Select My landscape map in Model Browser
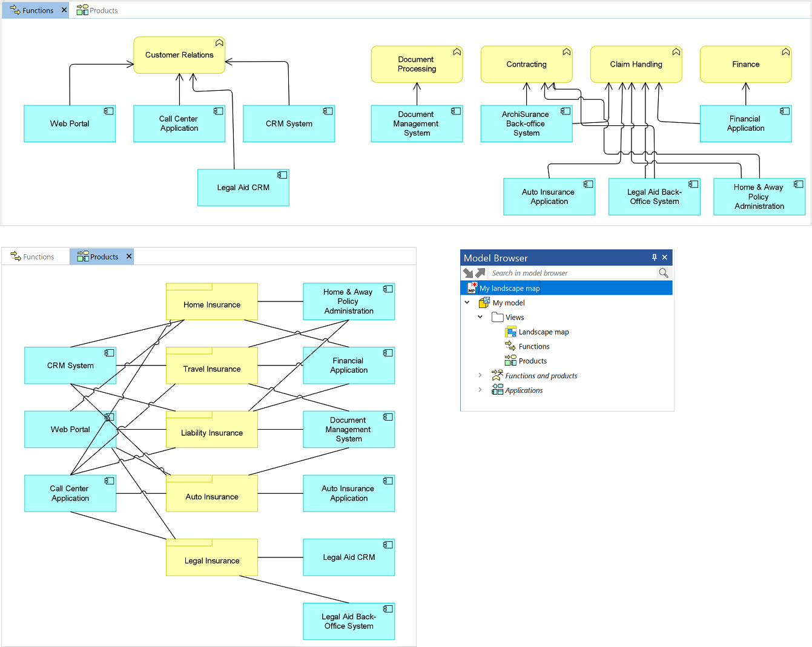The width and height of the screenshot is (812, 647). (x=509, y=288)
